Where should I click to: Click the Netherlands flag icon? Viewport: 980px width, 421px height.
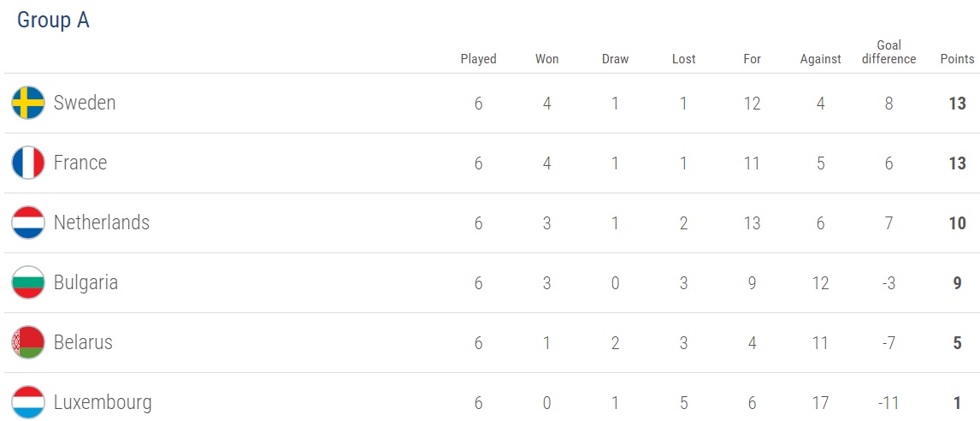(x=28, y=222)
